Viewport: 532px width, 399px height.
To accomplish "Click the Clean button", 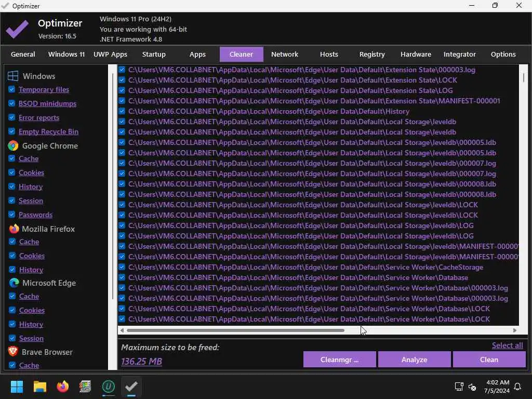I will (489, 360).
